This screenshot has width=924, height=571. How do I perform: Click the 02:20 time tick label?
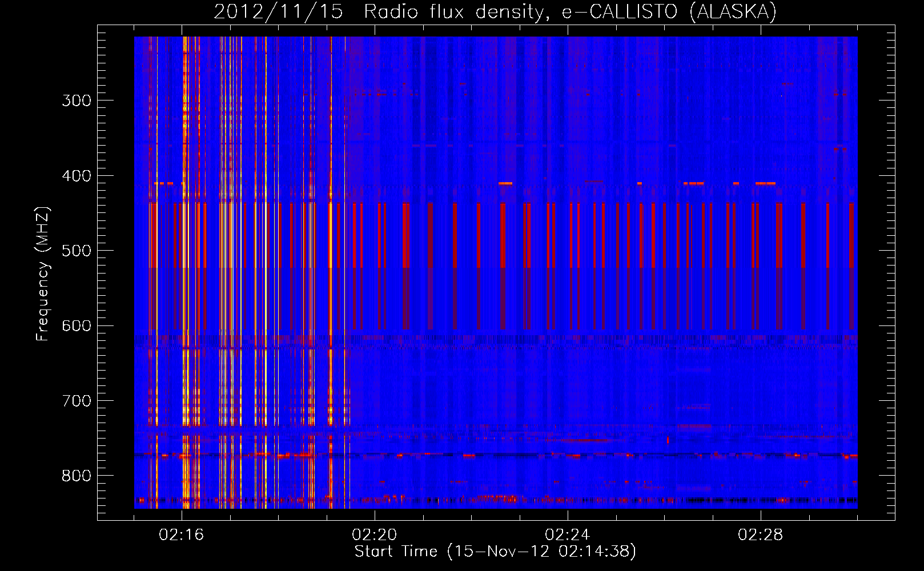tap(374, 535)
